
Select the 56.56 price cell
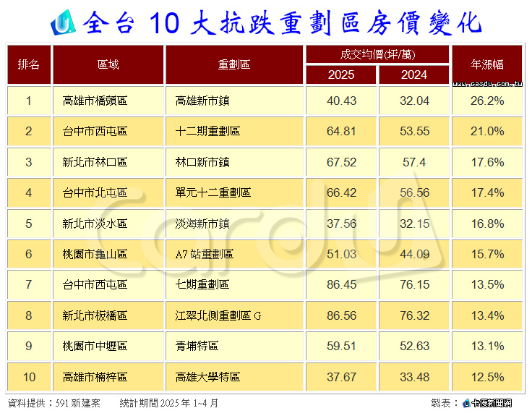[x=414, y=192]
